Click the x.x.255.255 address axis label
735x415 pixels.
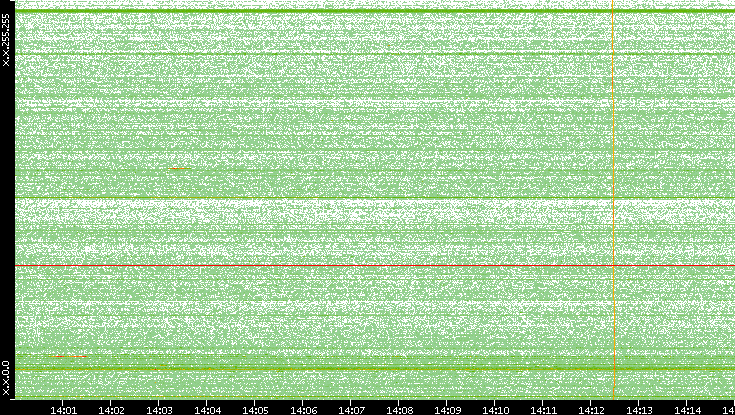click(x=6, y=40)
